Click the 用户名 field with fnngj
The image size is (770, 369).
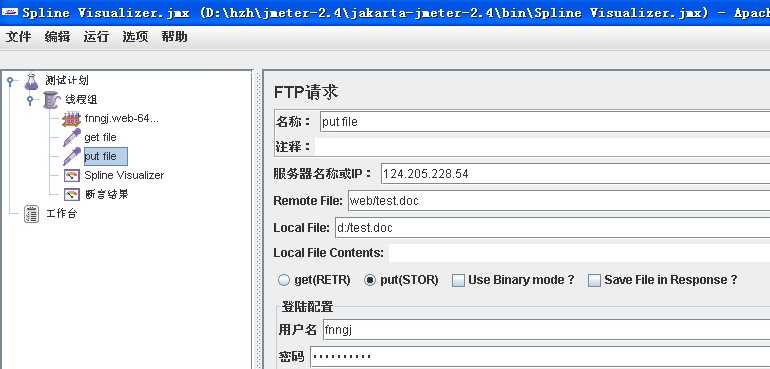pyautogui.click(x=546, y=330)
